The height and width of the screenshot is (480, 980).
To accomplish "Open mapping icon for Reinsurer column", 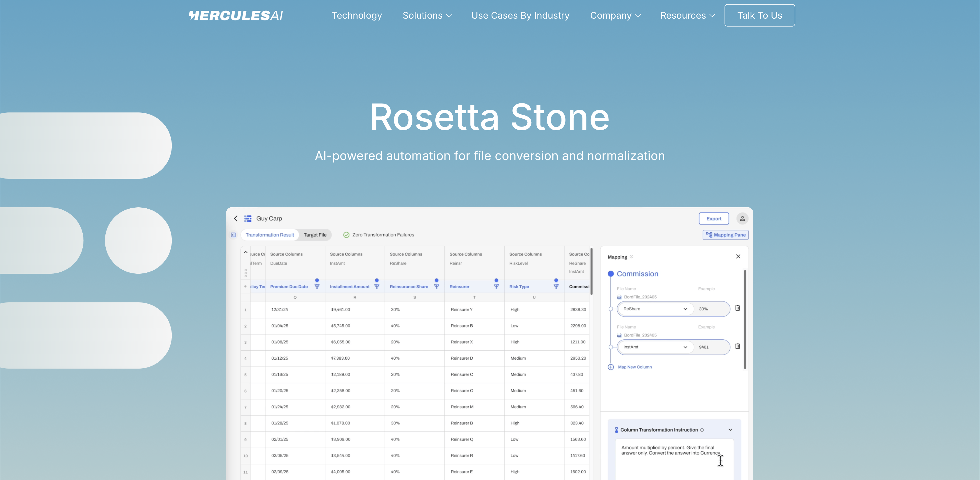I will pos(496,286).
